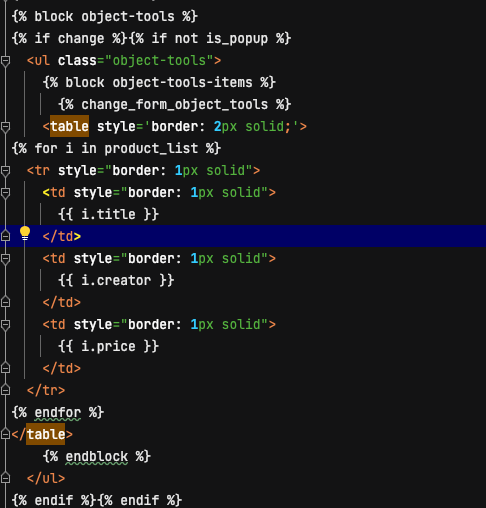This screenshot has width=486, height=508.
Task: Click the text "{% block object-tools %}"
Action: point(105,17)
